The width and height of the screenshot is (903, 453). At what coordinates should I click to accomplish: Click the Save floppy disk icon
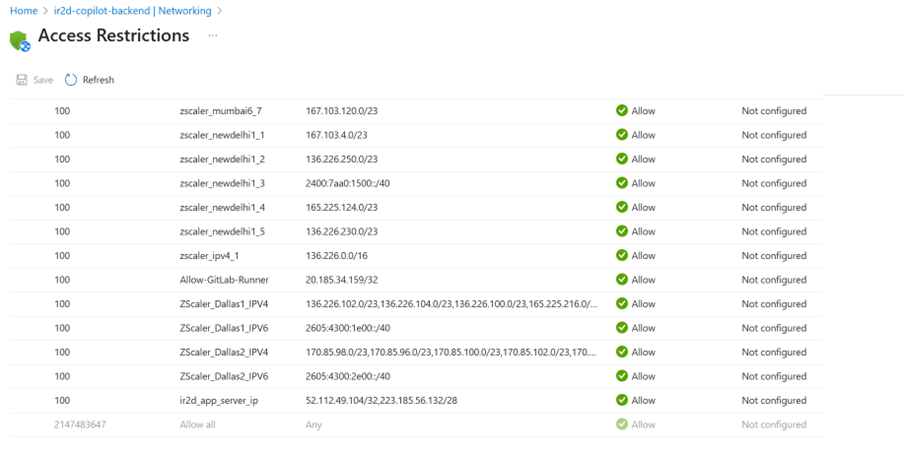(21, 80)
